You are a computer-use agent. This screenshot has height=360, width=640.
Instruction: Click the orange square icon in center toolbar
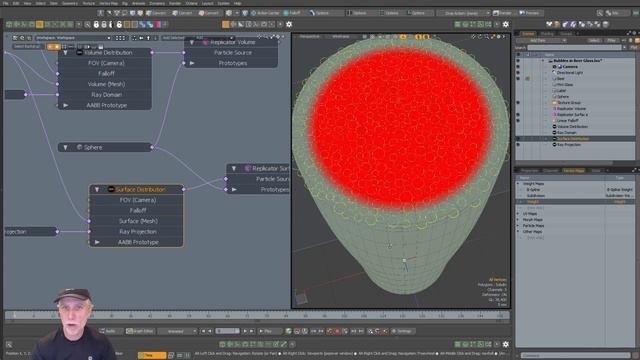coord(226,24)
